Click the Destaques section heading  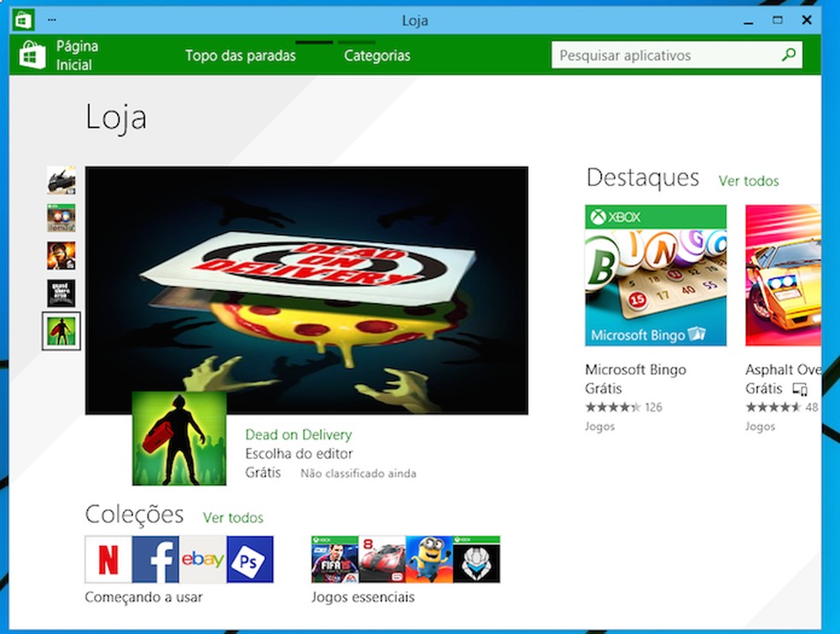click(643, 177)
